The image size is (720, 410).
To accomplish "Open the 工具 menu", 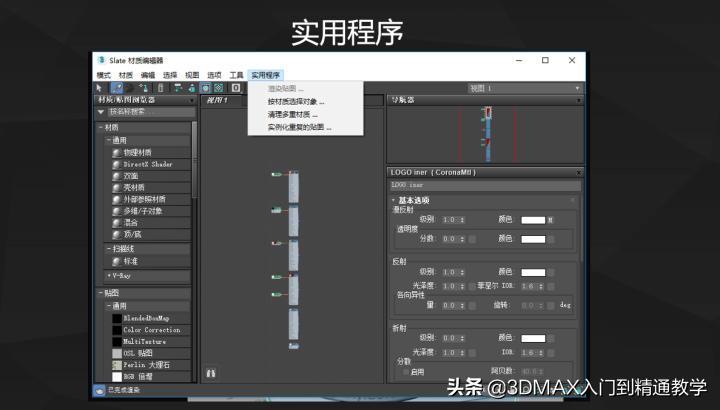I will 236,75.
